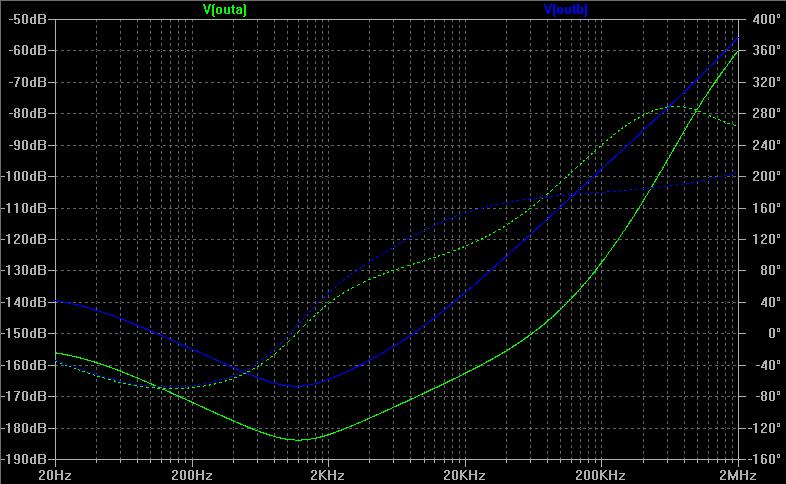
Task: Click the 400° phase axis label
Action: coord(766,19)
